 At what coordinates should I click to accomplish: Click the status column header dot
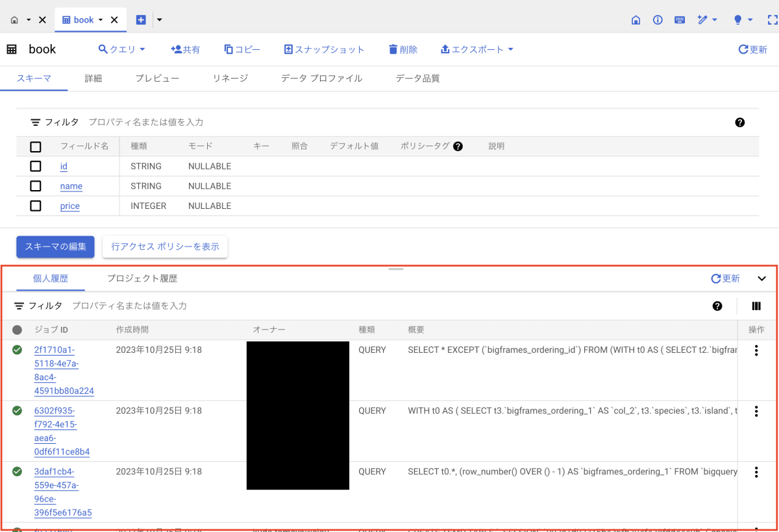(x=17, y=330)
